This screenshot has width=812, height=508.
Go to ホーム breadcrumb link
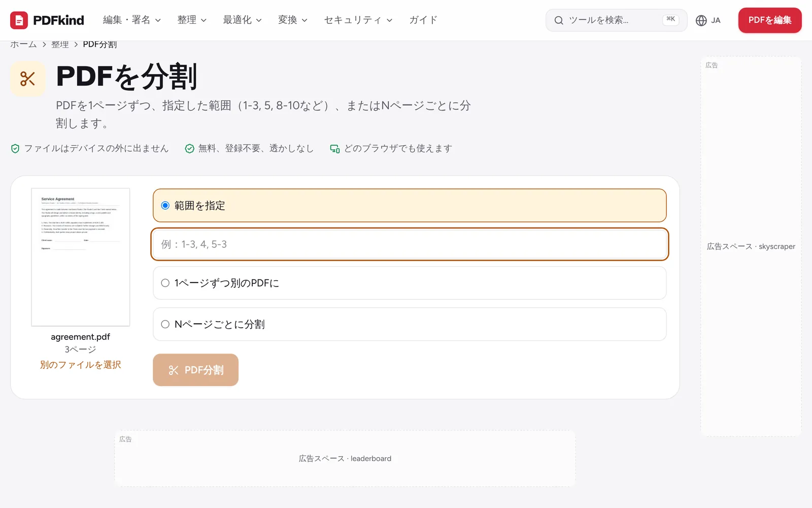coord(23,45)
